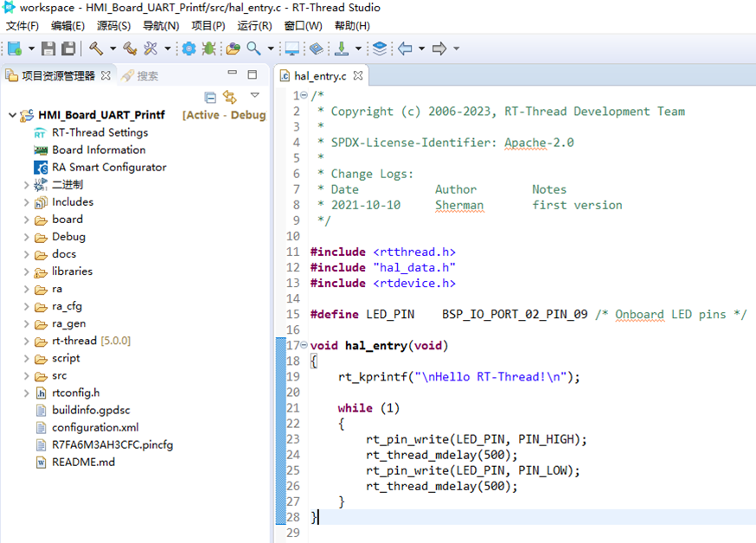This screenshot has width=756, height=543.
Task: Expand the libraries folder
Action: click(x=27, y=271)
